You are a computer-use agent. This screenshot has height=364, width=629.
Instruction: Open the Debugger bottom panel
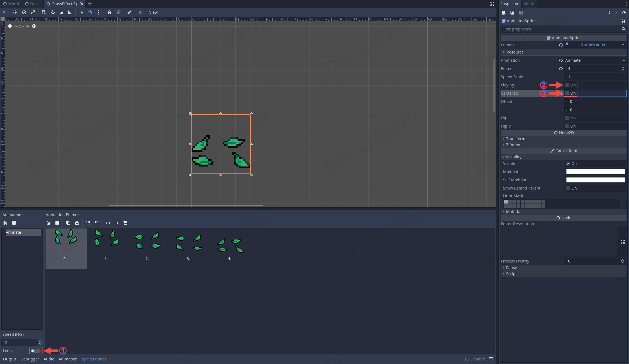(x=30, y=359)
